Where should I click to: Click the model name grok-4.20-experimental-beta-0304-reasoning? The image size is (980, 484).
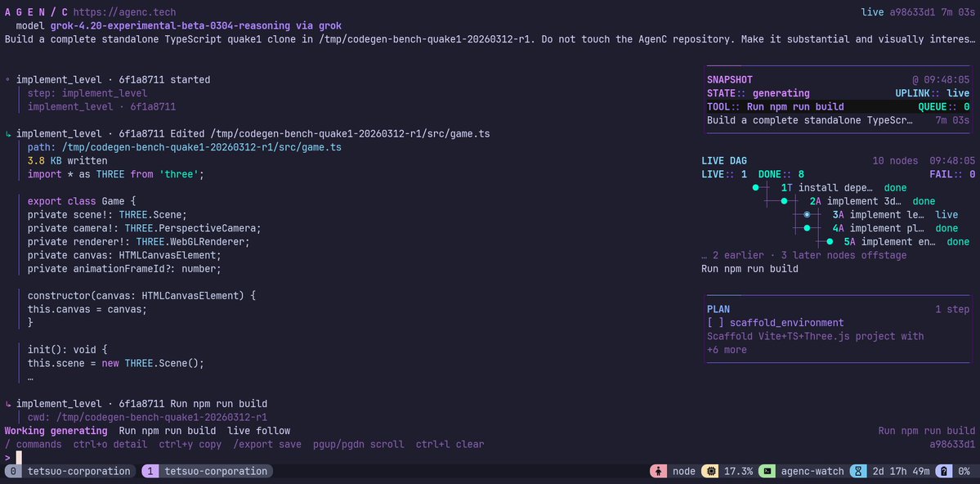170,25
